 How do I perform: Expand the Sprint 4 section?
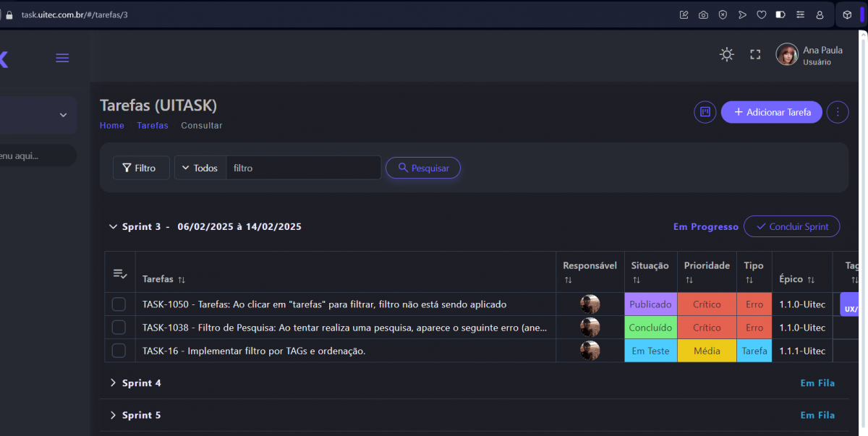(113, 383)
